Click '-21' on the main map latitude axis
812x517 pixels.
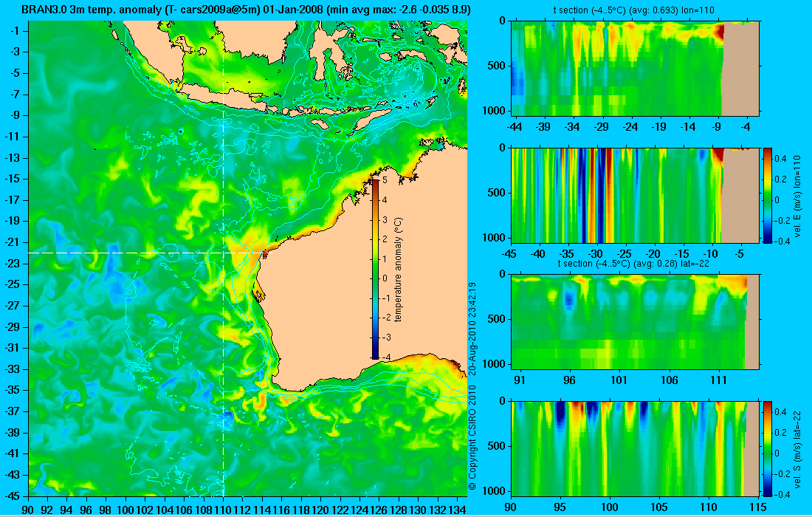pyautogui.click(x=12, y=242)
